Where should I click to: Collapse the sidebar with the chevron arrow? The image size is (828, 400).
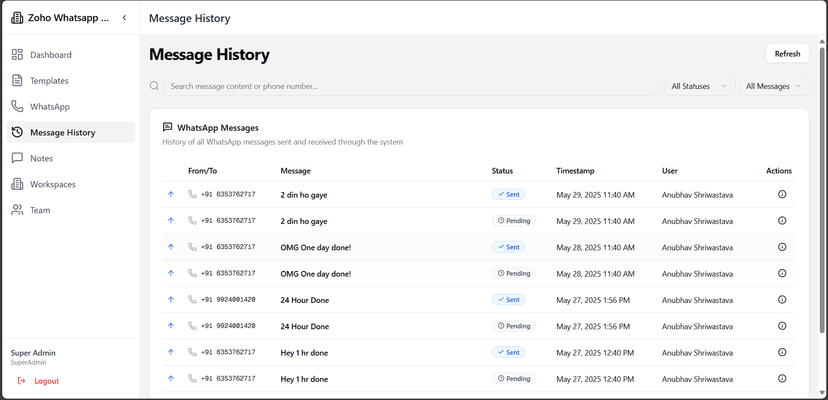[x=125, y=18]
